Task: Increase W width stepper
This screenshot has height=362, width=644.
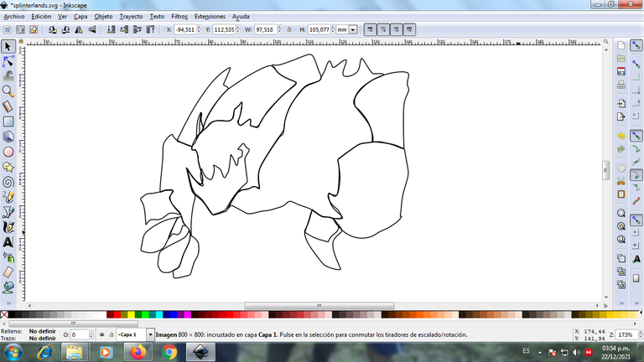Action: [280, 28]
